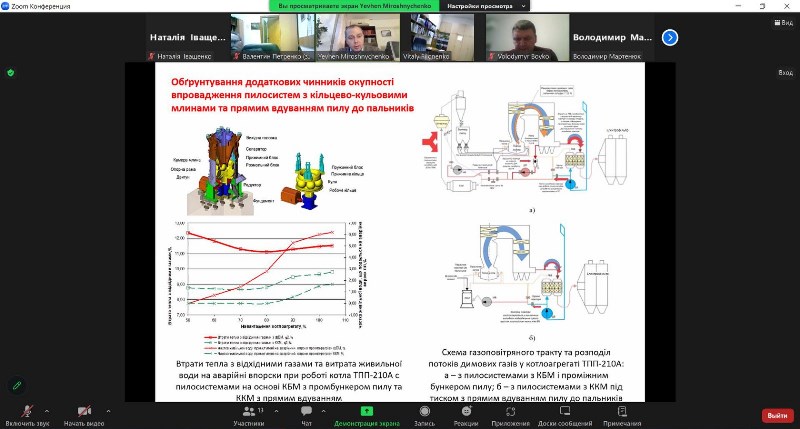Click the Zoom Конференция window title

[41, 6]
